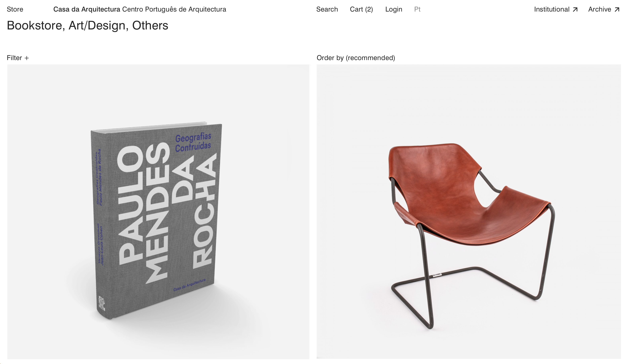Image resolution: width=627 pixels, height=364 pixels.
Task: Click the plus icon next to Filter
Action: point(27,58)
